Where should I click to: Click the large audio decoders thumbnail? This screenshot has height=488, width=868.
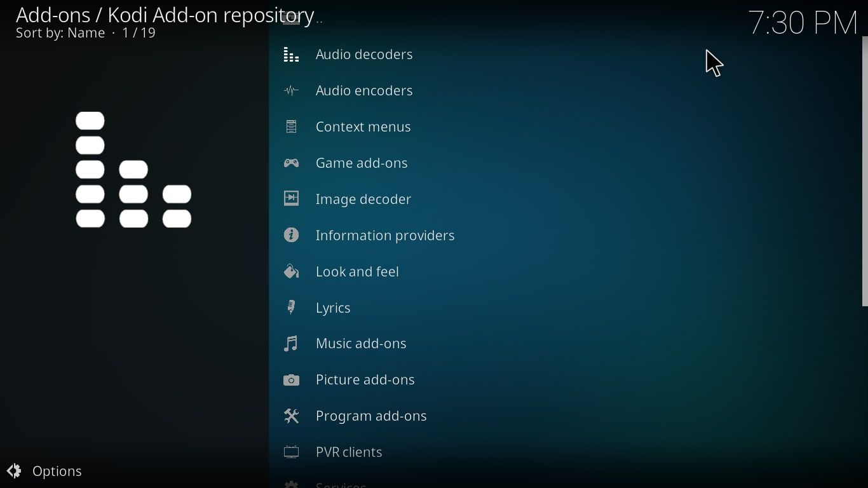(x=133, y=170)
